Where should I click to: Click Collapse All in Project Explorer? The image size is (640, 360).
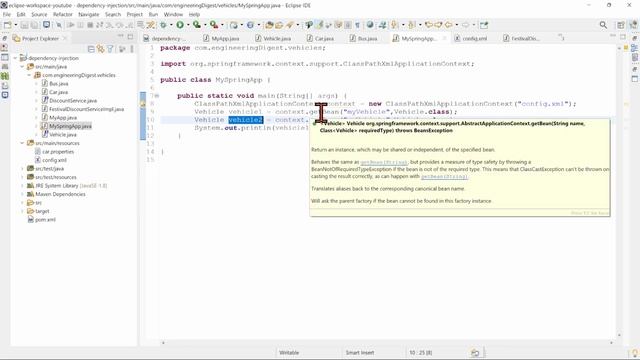tap(91, 49)
